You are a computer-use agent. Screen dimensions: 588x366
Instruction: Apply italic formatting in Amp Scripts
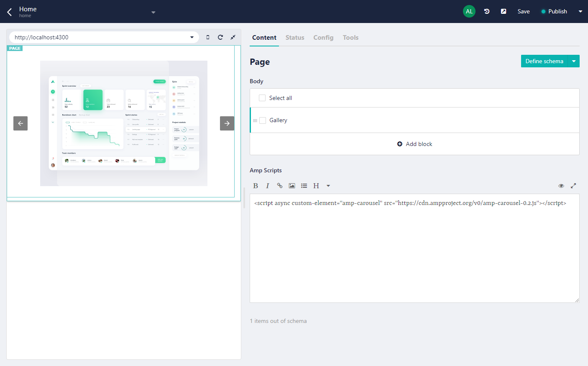pyautogui.click(x=268, y=186)
